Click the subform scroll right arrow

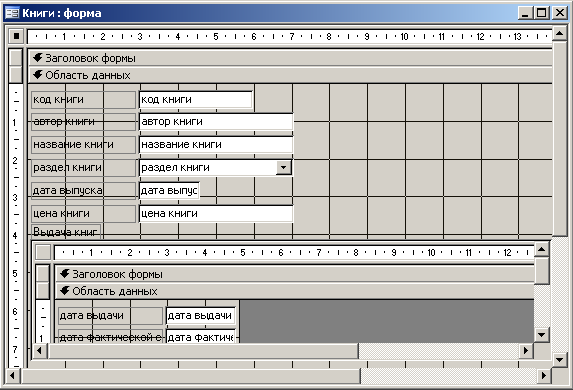tap(526, 351)
